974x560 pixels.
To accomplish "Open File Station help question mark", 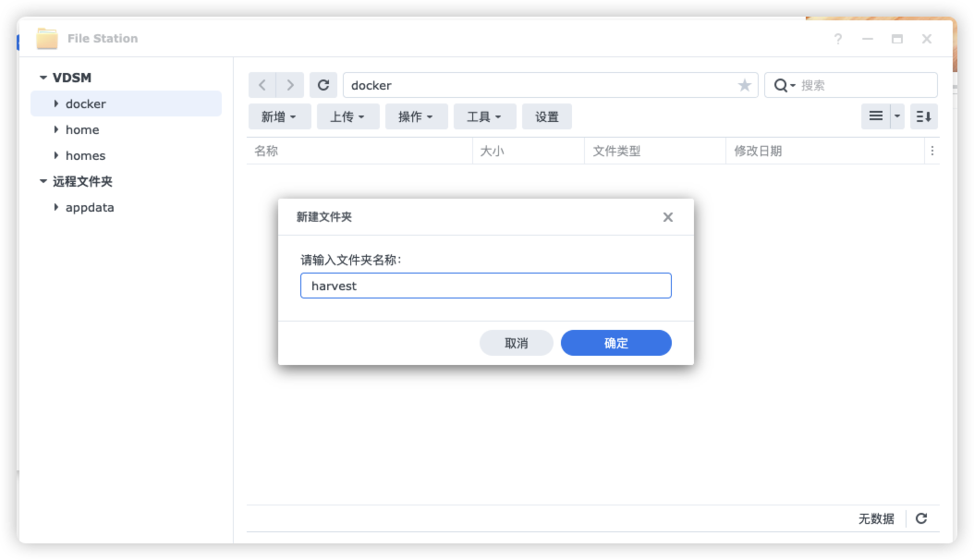I will point(838,39).
